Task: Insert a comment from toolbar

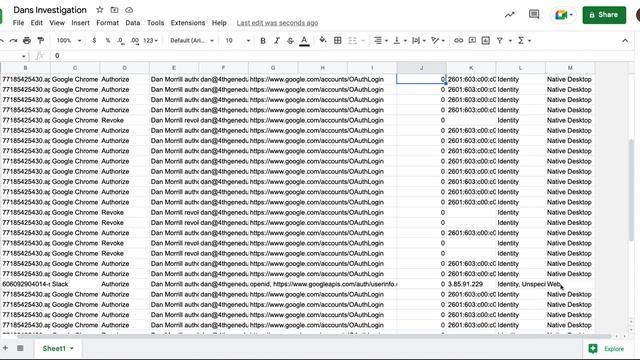Action: (472, 40)
